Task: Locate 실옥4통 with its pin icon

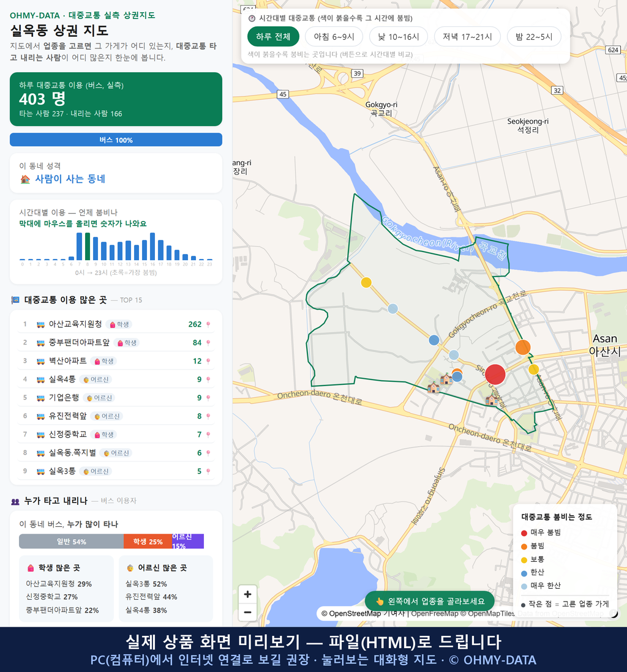Action: (x=208, y=379)
